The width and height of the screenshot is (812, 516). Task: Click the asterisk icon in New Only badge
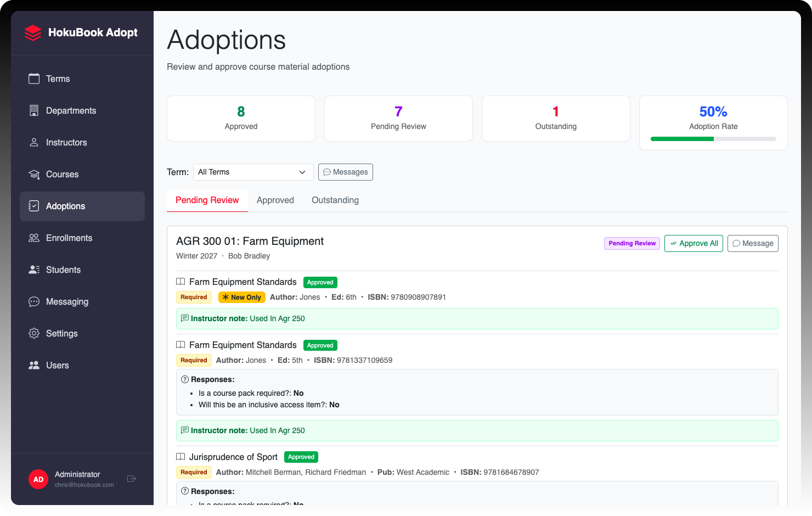225,297
